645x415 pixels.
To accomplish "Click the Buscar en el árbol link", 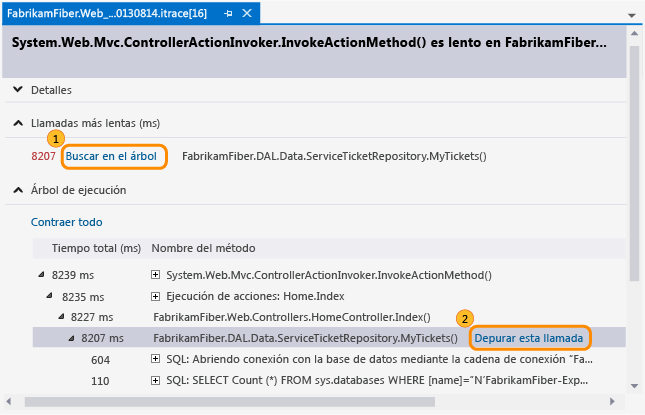I will (x=112, y=157).
